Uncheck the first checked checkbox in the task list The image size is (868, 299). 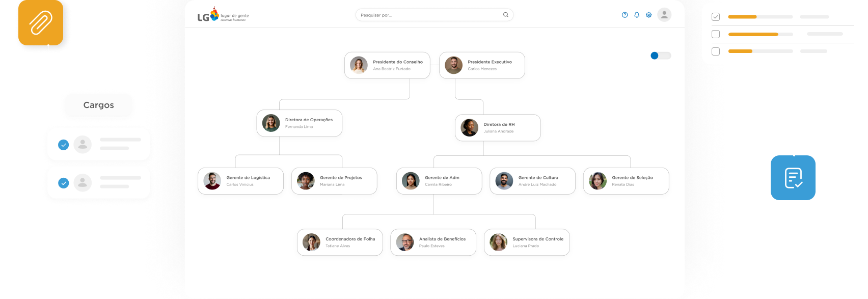point(716,17)
